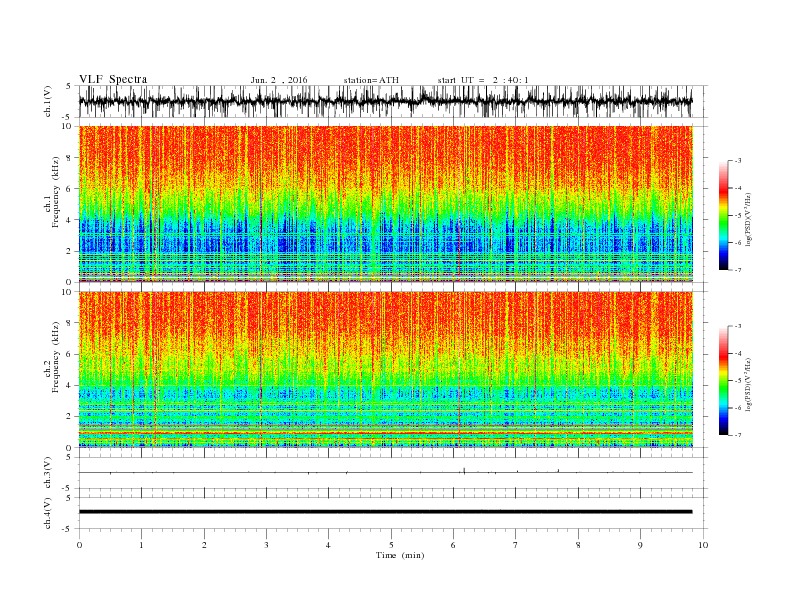This screenshot has height=612, width=792.
Task: Click the "station=ATH" header label
Action: pos(371,80)
